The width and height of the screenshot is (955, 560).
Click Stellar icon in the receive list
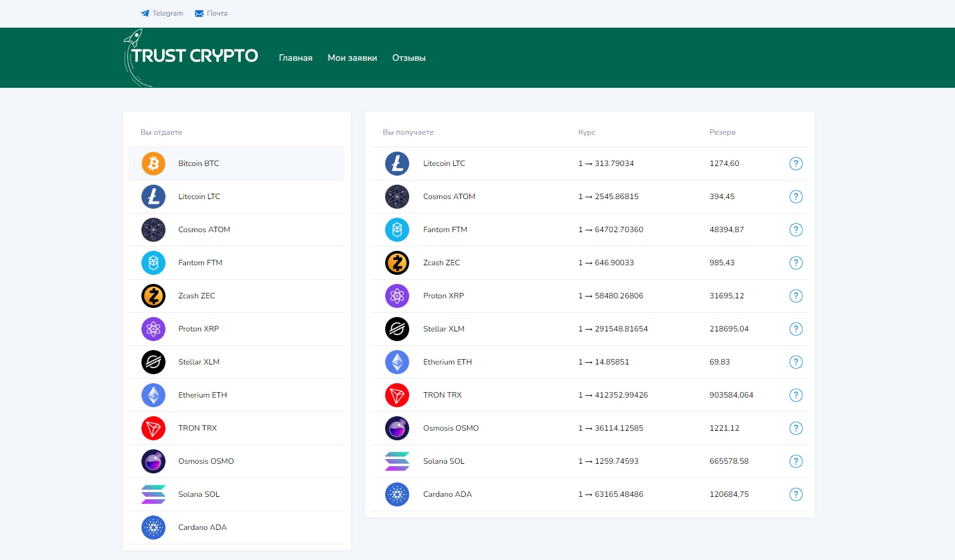pyautogui.click(x=397, y=329)
